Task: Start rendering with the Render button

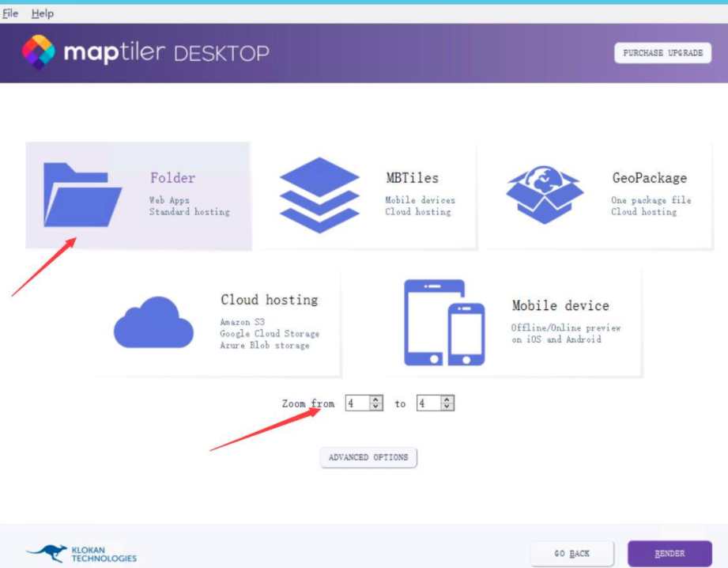Action: point(670,554)
